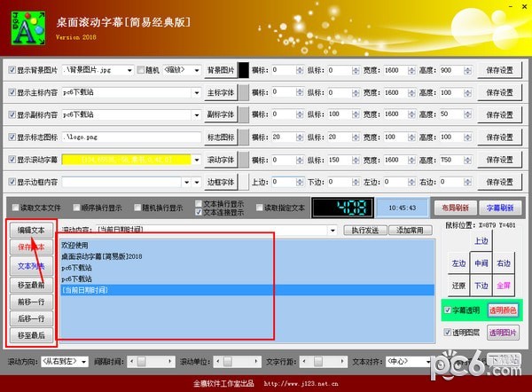Image resolution: width=532 pixels, height=392 pixels.
Task: Adjust the 间隔时间 slider
Action: [151, 362]
